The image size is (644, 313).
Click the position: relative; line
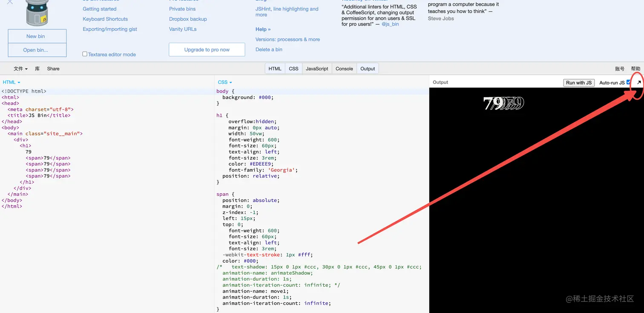click(x=251, y=176)
